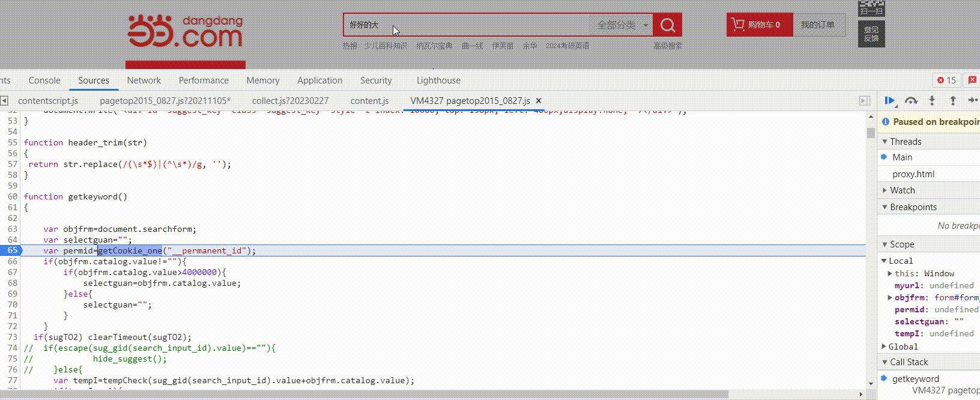
Task: Switch to the Memory tab
Action: 263,80
